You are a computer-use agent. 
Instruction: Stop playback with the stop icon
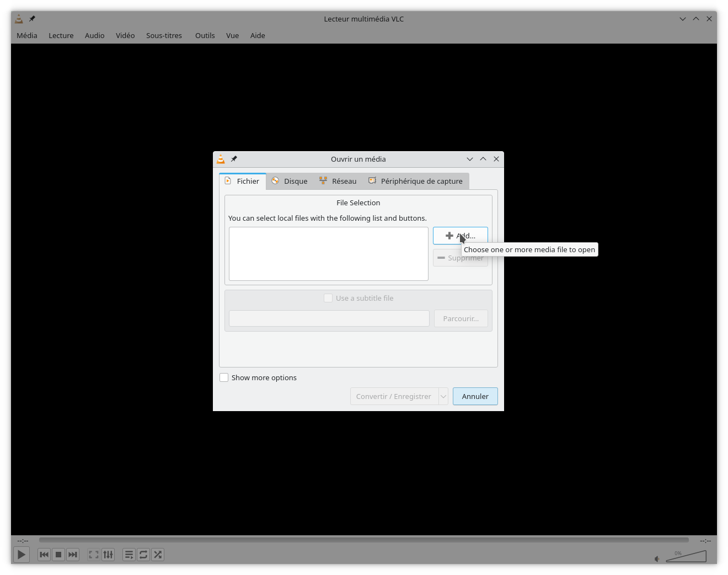coord(58,555)
